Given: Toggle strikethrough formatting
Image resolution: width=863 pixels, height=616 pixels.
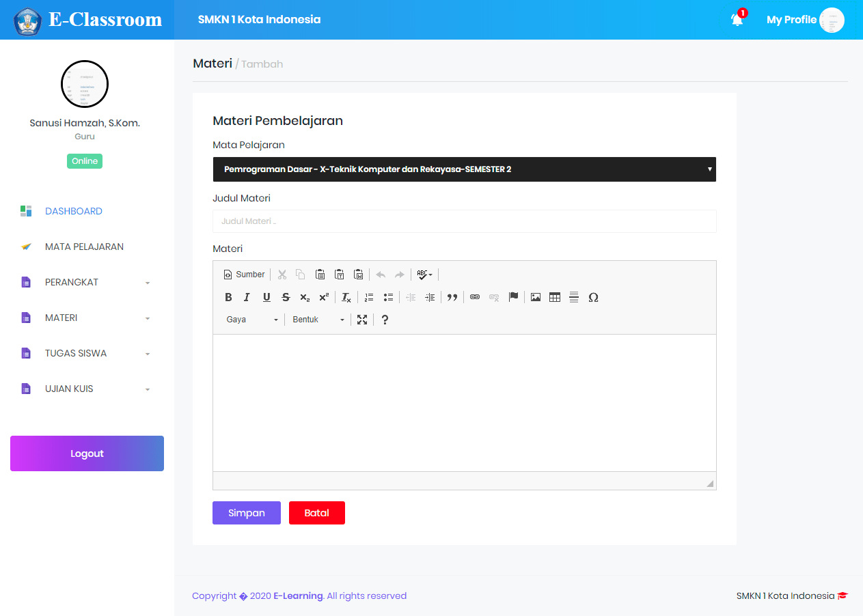Looking at the screenshot, I should tap(286, 297).
